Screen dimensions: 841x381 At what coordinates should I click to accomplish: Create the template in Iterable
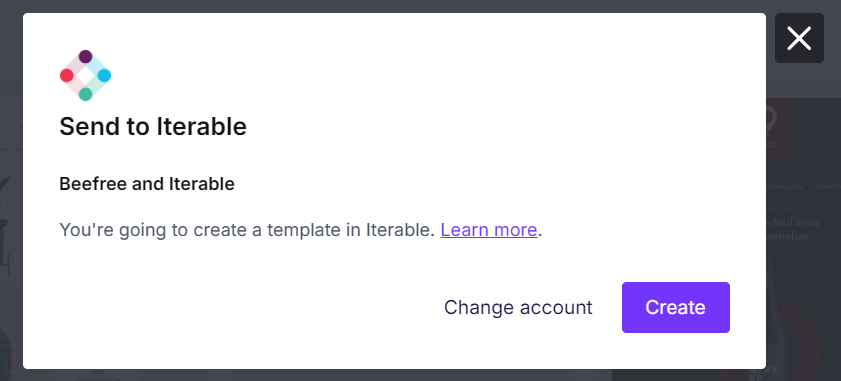click(676, 307)
